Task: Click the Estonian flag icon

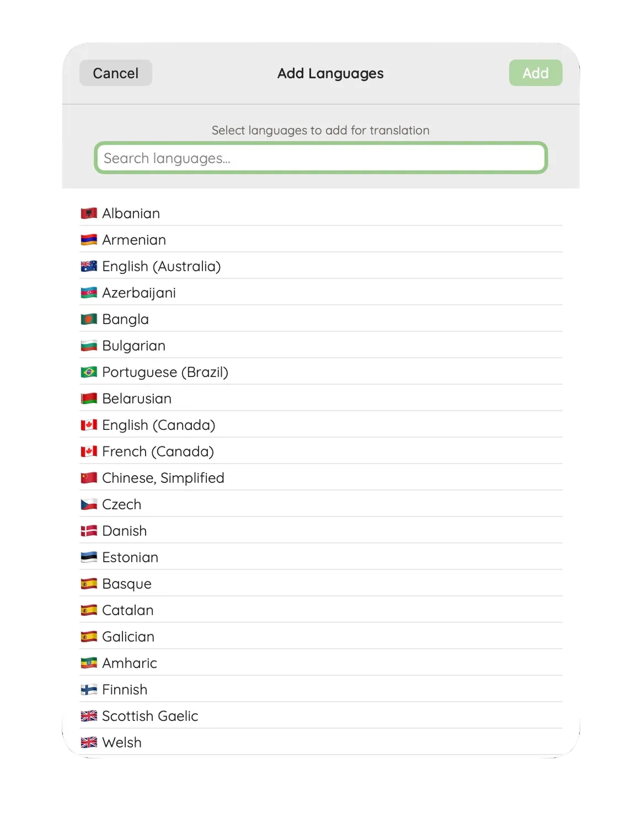Action: click(x=89, y=557)
